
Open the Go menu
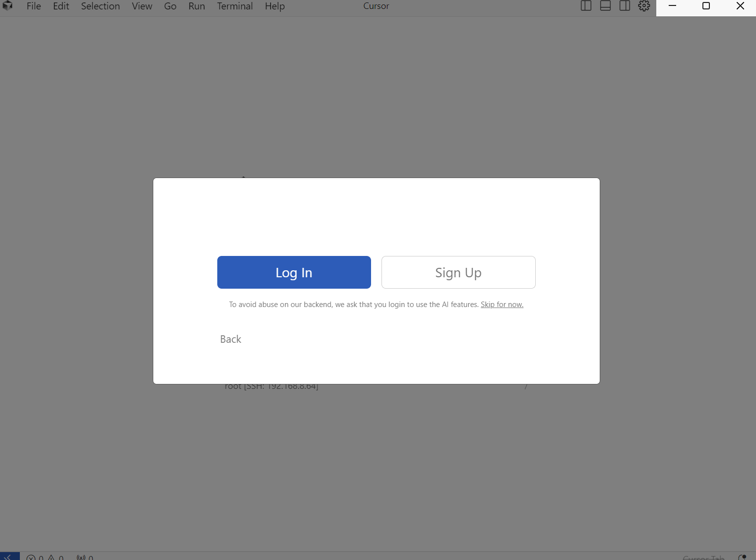pos(170,6)
